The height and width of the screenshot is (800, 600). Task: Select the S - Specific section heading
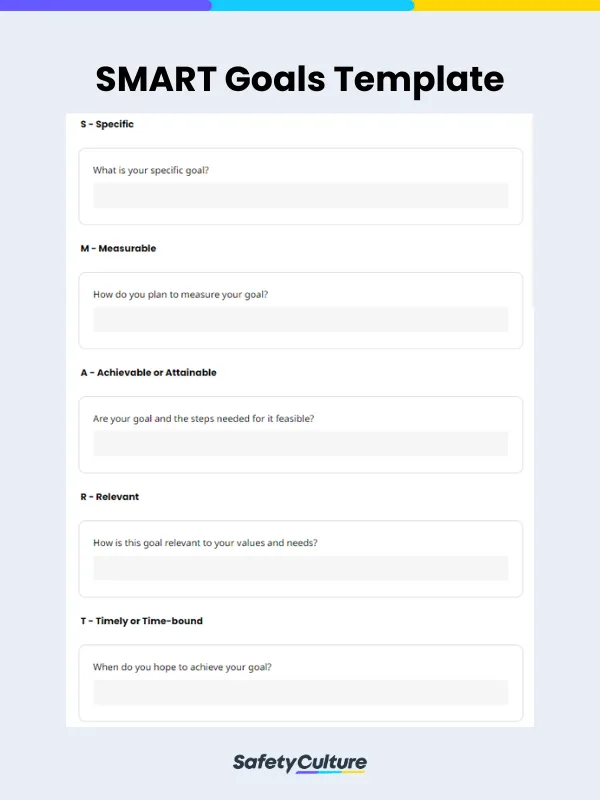pyautogui.click(x=107, y=125)
